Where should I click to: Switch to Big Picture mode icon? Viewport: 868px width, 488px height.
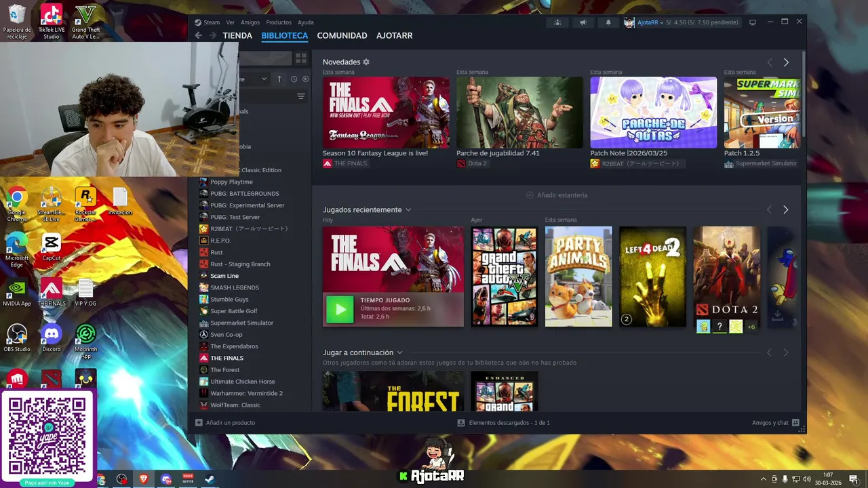click(752, 22)
